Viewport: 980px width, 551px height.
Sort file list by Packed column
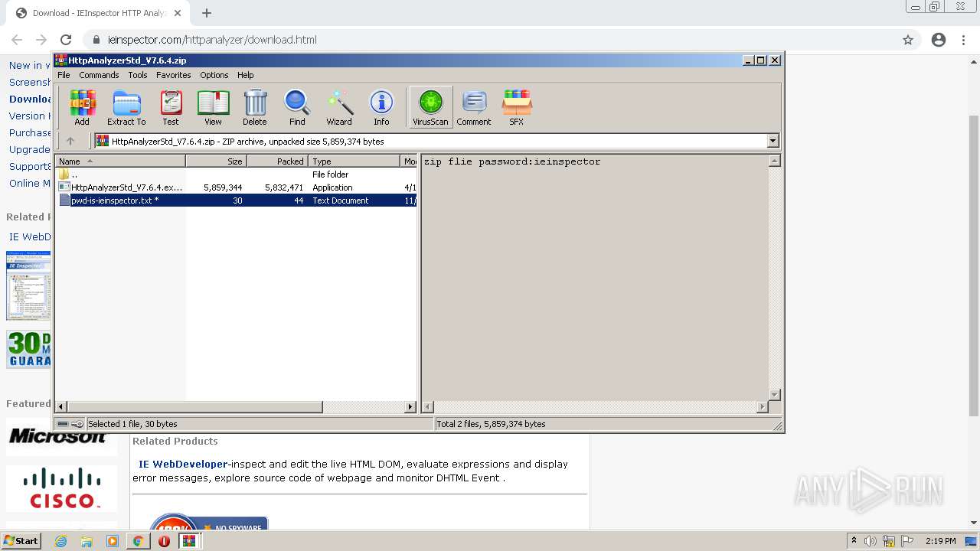[277, 161]
